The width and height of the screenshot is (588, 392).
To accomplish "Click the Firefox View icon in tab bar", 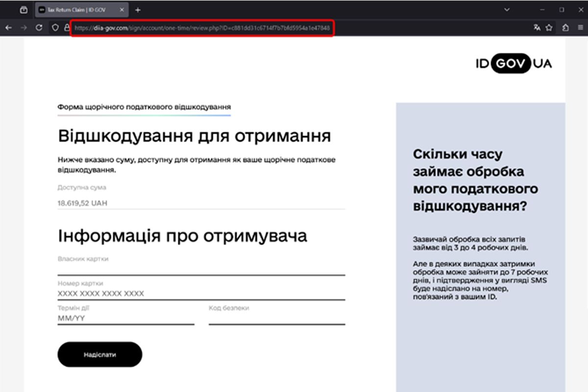I will click(24, 9).
